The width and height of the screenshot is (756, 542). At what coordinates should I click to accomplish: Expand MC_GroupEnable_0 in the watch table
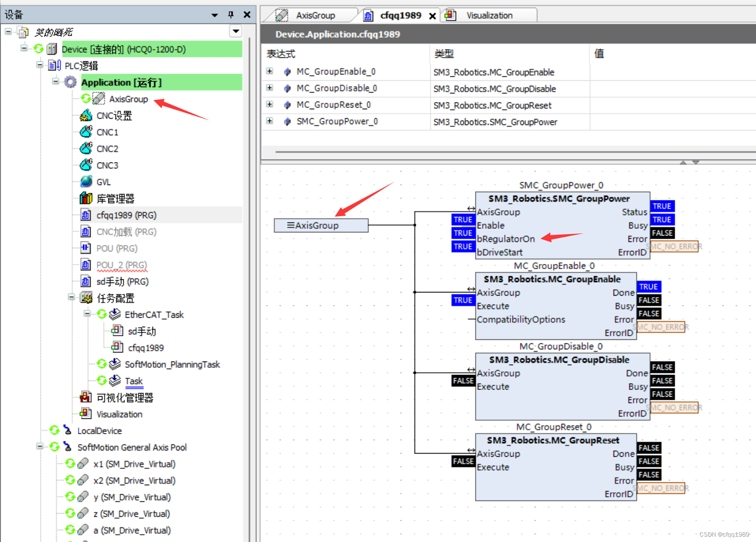[x=270, y=71]
